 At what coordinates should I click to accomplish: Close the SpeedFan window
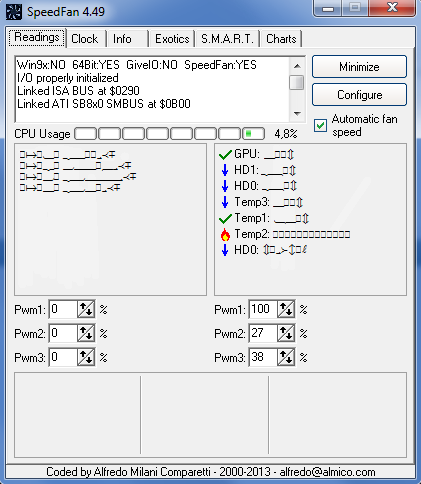[x=393, y=7]
